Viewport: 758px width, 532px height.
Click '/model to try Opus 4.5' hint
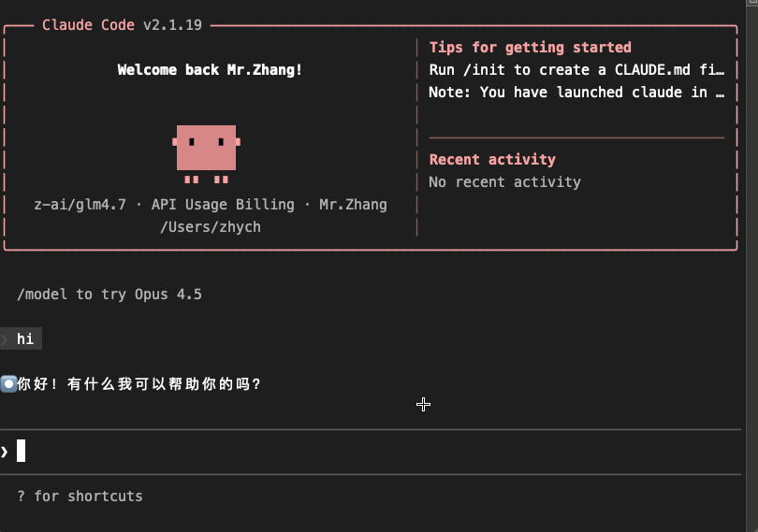pyautogui.click(x=109, y=295)
